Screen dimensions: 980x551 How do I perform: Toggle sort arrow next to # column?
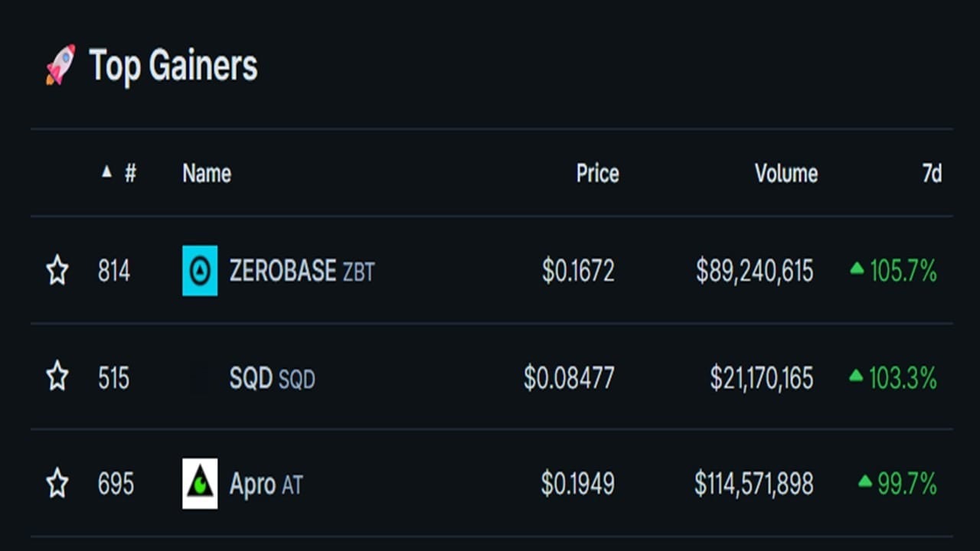tap(106, 172)
